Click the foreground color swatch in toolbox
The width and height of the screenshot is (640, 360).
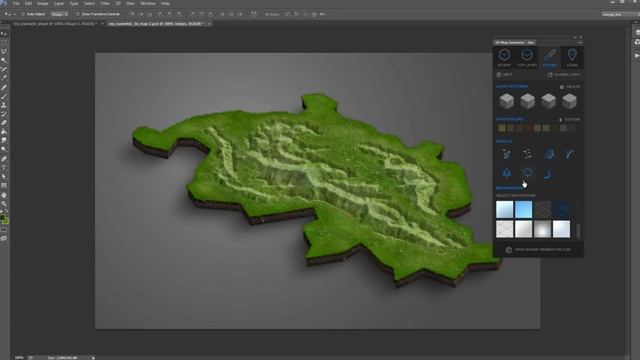(x=2, y=218)
